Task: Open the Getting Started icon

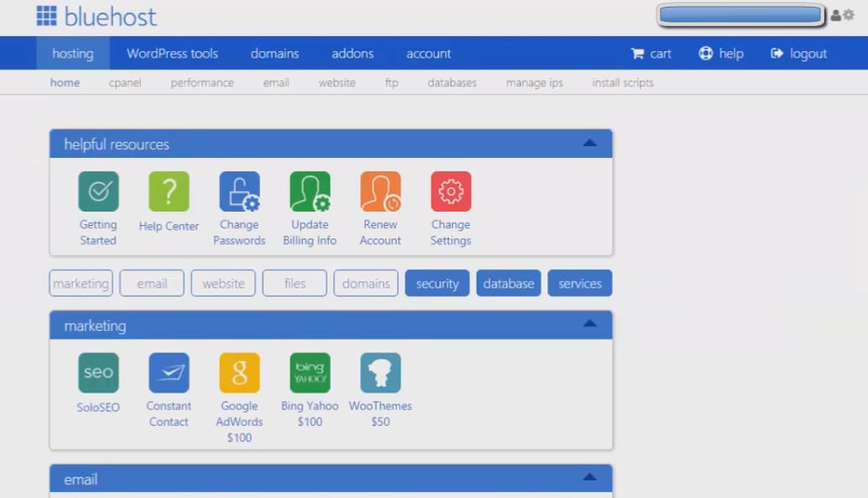Action: (x=98, y=191)
